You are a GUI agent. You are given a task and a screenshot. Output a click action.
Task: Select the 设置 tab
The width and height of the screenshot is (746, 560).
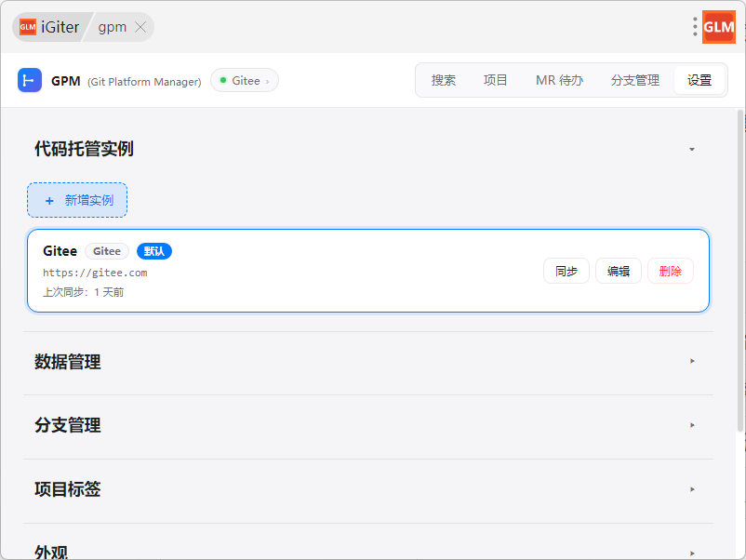pyautogui.click(x=699, y=80)
